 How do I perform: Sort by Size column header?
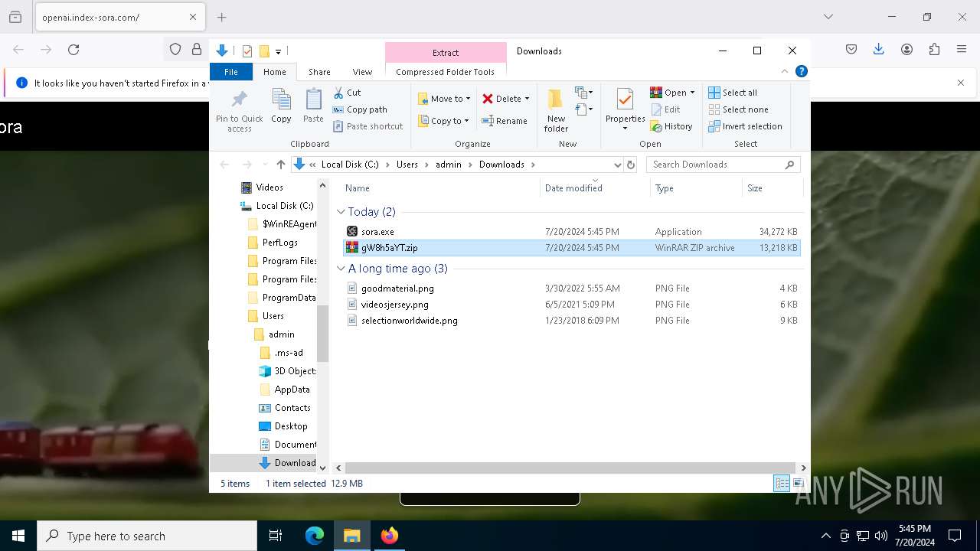coord(772,188)
